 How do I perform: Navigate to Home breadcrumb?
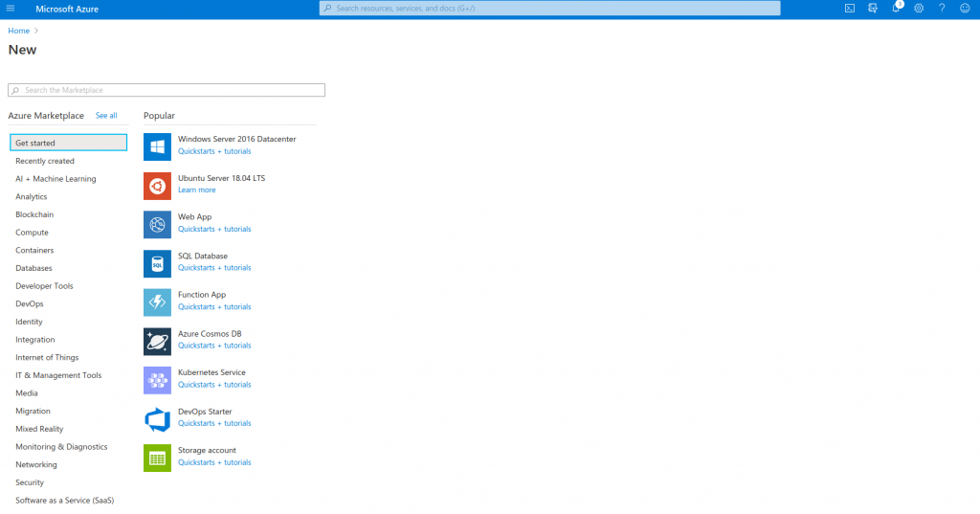(19, 31)
